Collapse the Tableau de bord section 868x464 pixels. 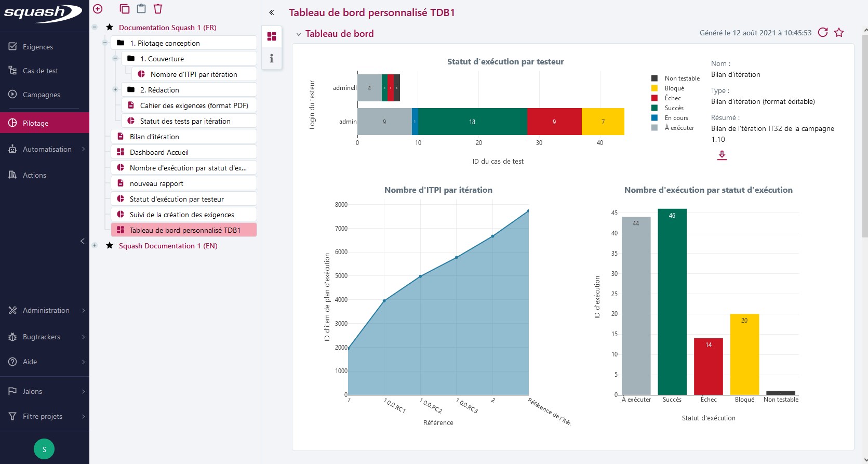pos(299,34)
